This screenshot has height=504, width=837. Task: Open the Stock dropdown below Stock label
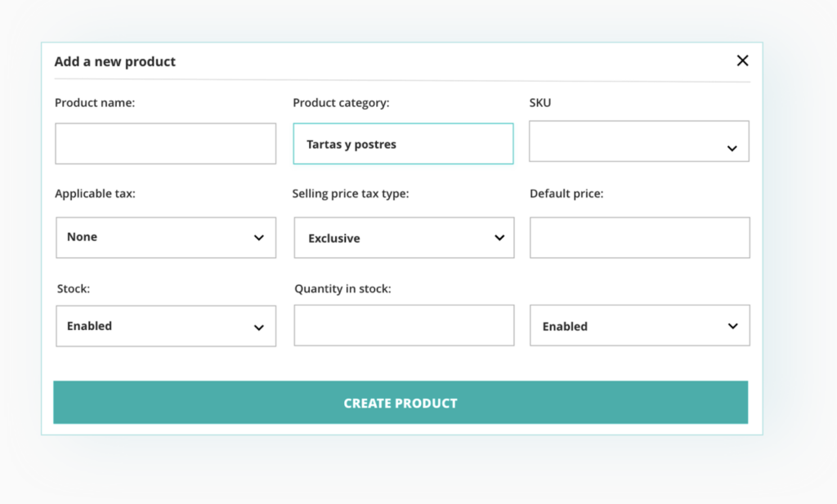click(166, 326)
